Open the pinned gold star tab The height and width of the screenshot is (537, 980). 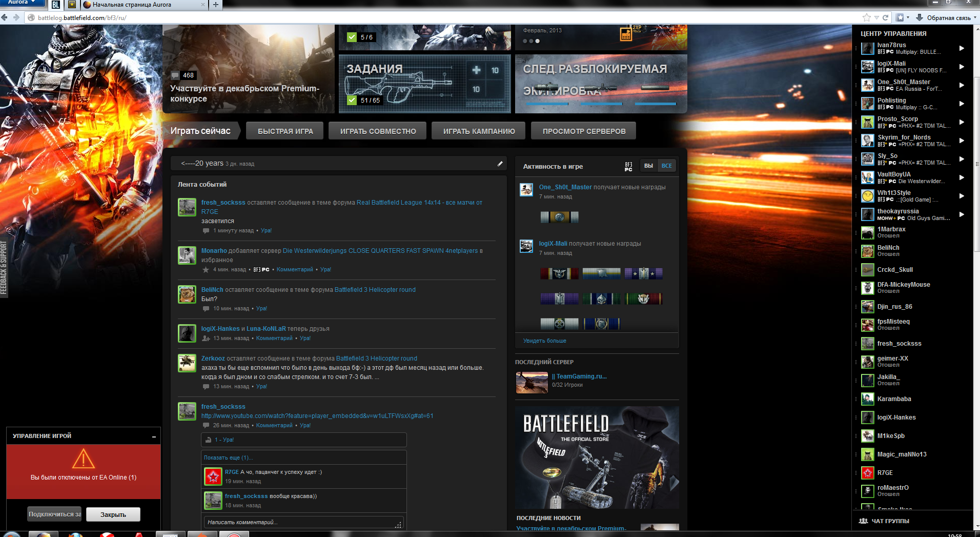72,5
